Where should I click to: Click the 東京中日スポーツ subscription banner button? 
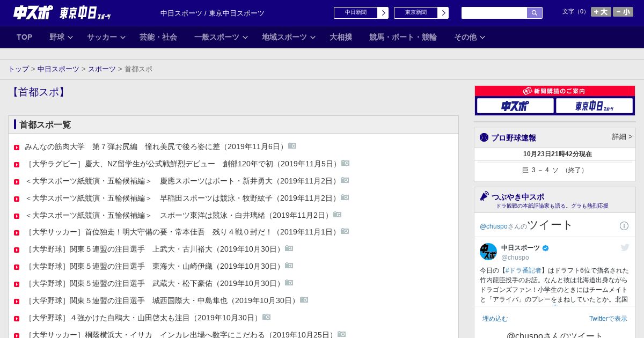[594, 106]
